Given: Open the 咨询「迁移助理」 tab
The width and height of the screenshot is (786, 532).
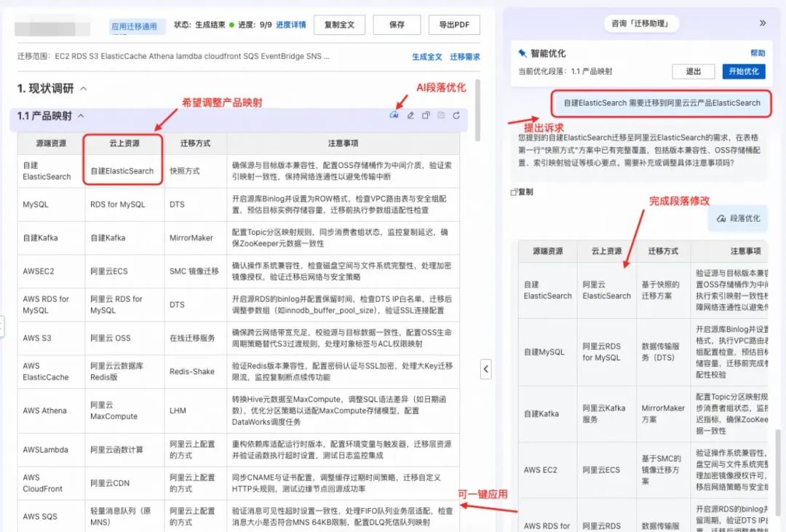Looking at the screenshot, I should coord(640,23).
